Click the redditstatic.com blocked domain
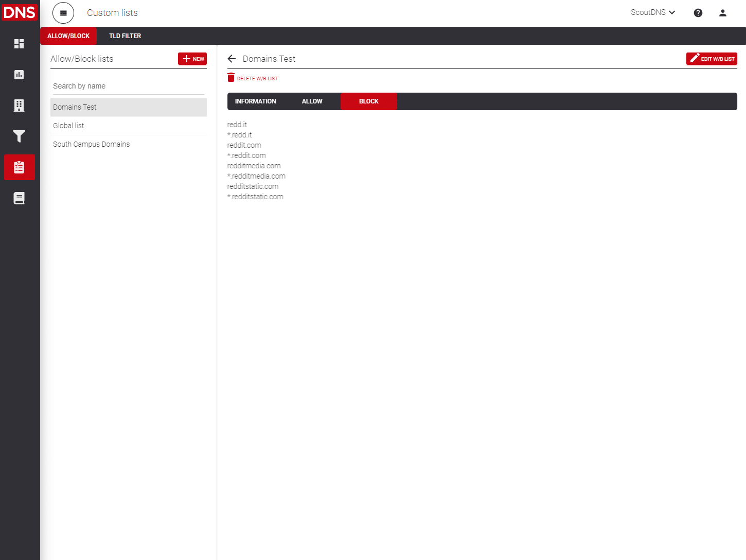 pos(253,186)
